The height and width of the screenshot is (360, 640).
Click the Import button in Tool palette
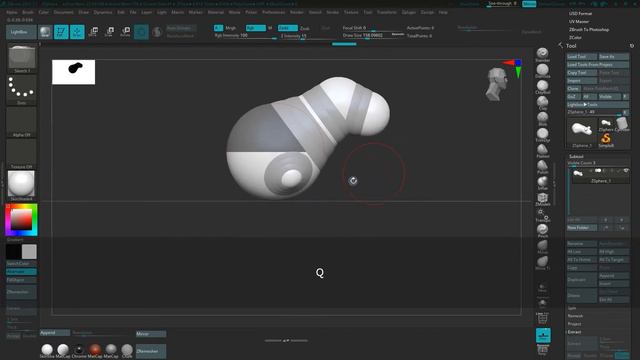(582, 81)
